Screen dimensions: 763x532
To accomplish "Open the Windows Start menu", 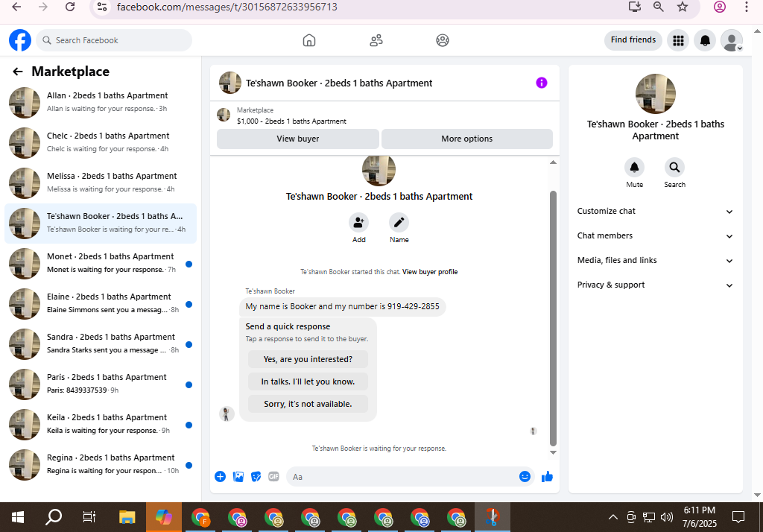I will click(x=18, y=517).
